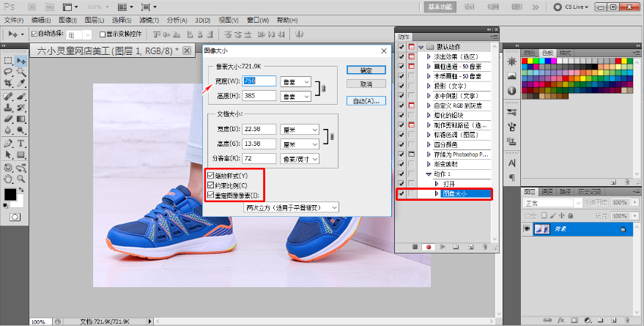Click the 确定 button

366,70
